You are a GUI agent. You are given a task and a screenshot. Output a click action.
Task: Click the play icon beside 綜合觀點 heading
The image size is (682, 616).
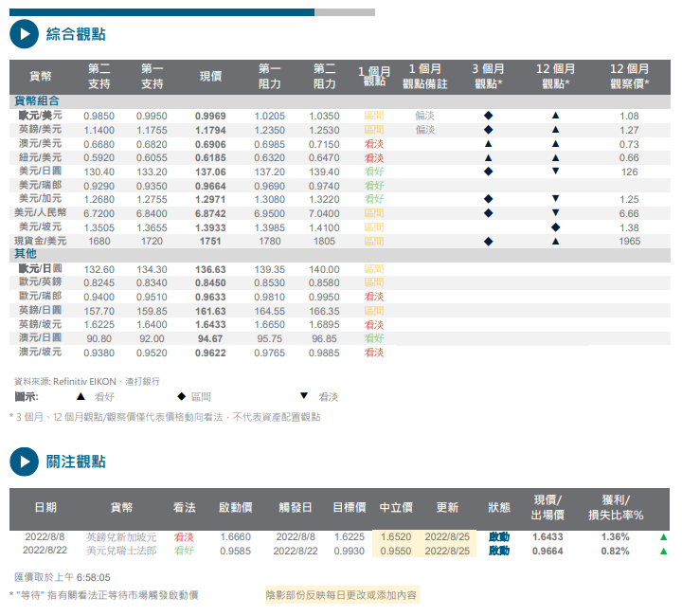[x=23, y=35]
